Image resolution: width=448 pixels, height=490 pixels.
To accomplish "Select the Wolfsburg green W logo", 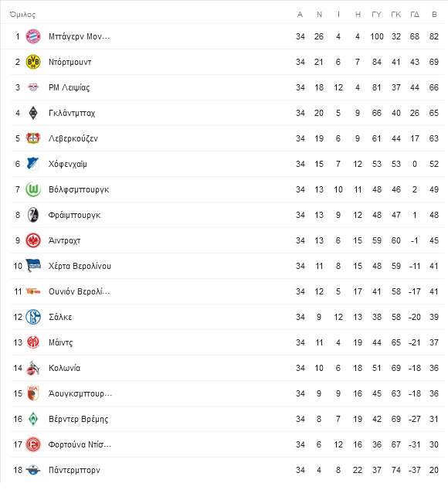I will (x=33, y=189).
